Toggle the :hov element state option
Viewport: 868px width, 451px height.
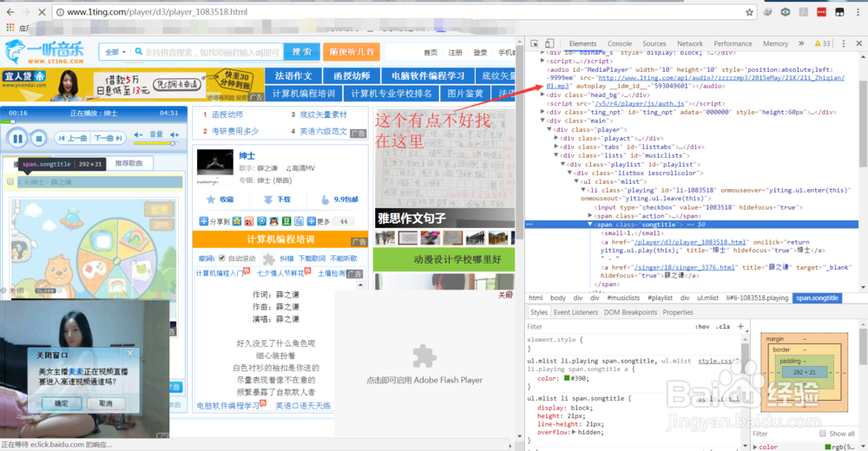(x=702, y=326)
